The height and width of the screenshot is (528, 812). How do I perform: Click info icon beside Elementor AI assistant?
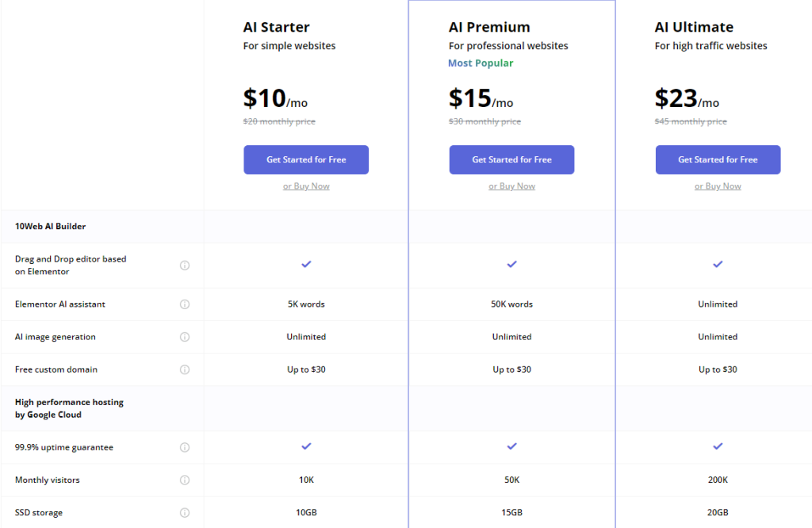pos(185,304)
